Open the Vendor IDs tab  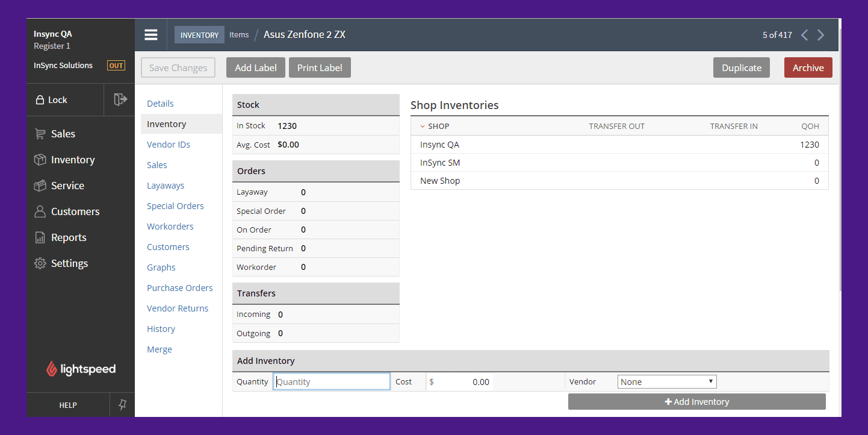pos(169,145)
